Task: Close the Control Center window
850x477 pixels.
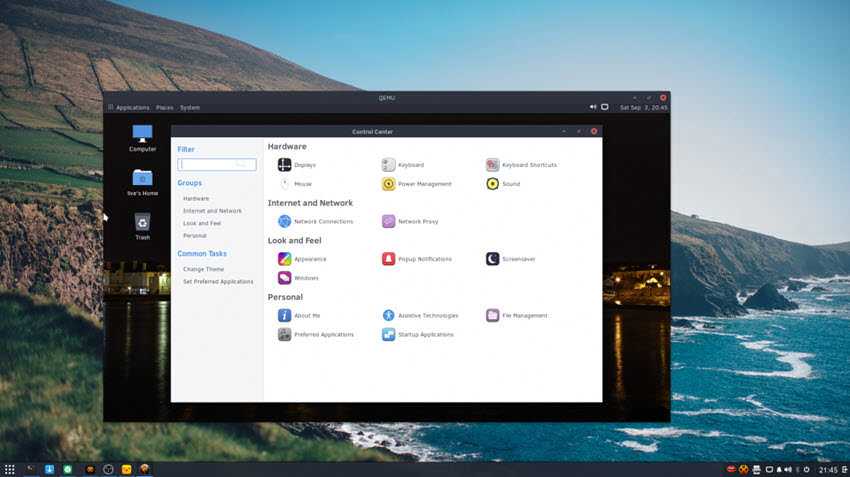Action: click(x=594, y=131)
